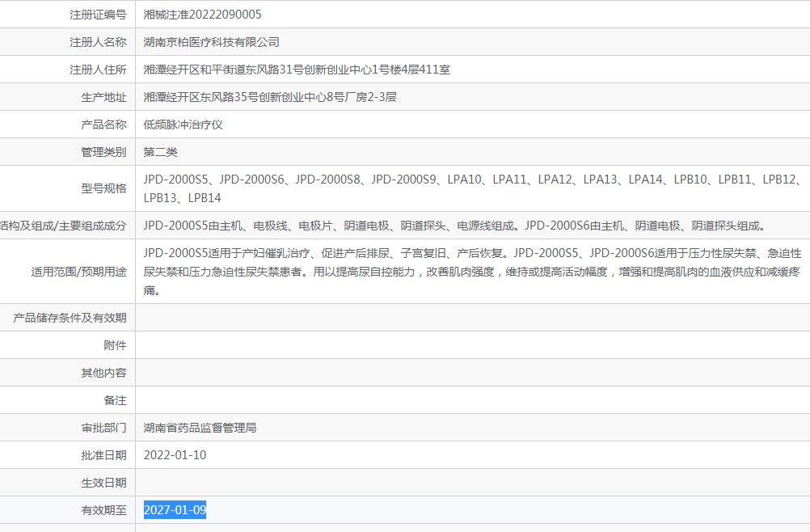Click structure text JPD-2000S5由主机、电极线
Image resolution: width=810 pixels, height=532 pixels.
(x=454, y=226)
